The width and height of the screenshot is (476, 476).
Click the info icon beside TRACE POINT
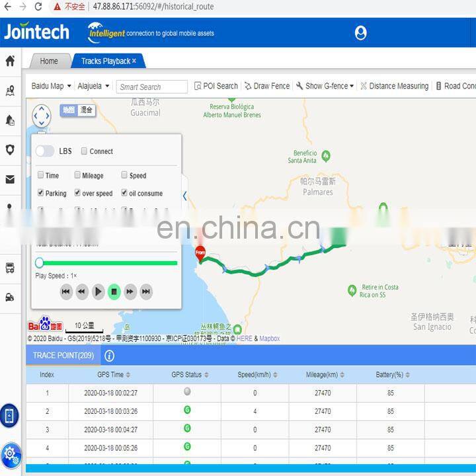(110, 356)
